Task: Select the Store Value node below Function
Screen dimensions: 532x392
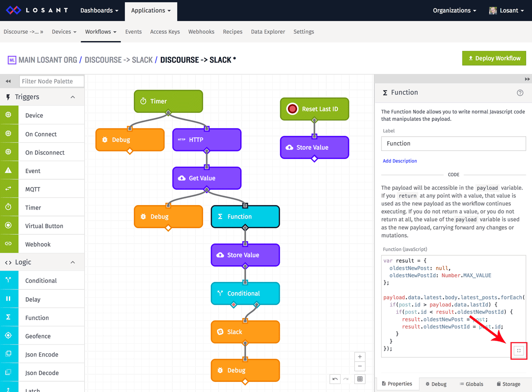Action: [x=245, y=255]
